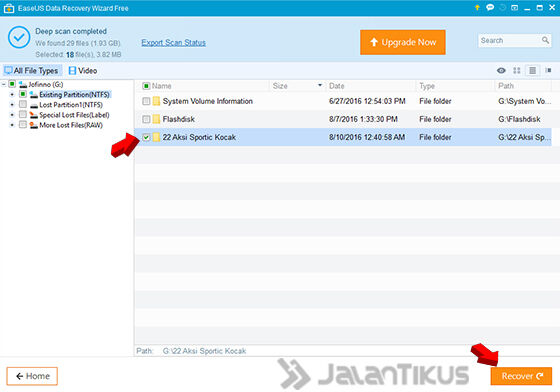Click the deep scan completed checkmark icon
Screen dimensions: 560x392
click(19, 37)
